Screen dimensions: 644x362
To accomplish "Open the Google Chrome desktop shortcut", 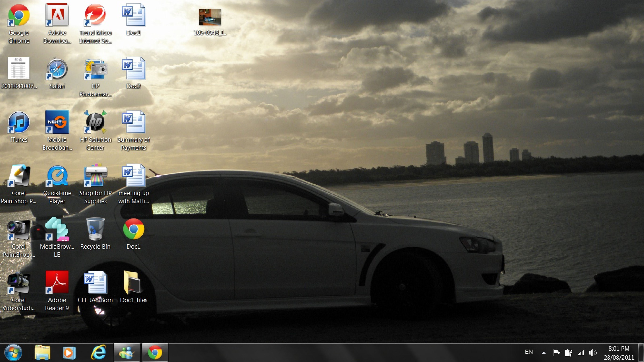I will 19,24.
